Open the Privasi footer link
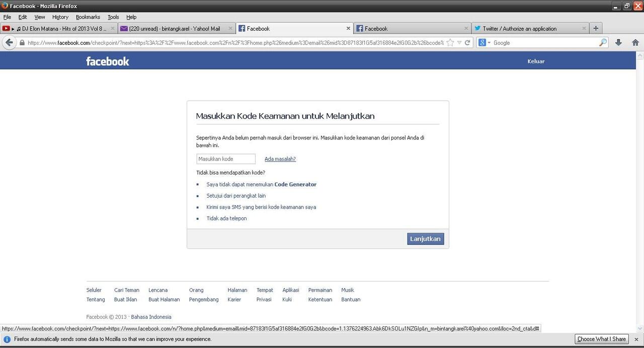Viewport: 644px width, 348px height. [264, 300]
